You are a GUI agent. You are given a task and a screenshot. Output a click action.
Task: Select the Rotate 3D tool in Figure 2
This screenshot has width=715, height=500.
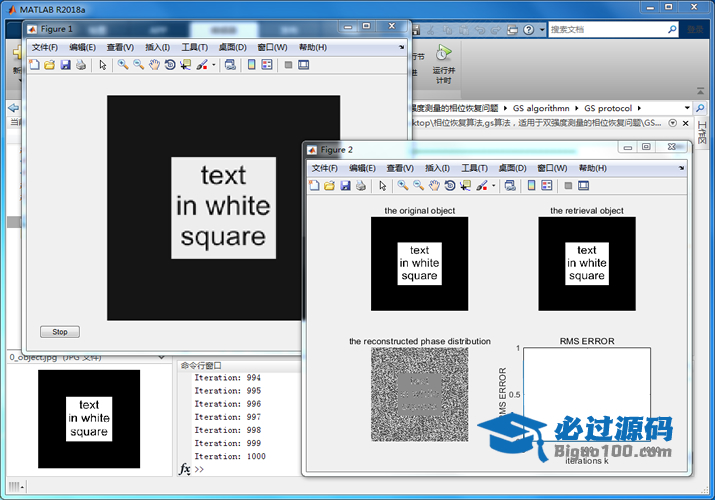pos(450,185)
